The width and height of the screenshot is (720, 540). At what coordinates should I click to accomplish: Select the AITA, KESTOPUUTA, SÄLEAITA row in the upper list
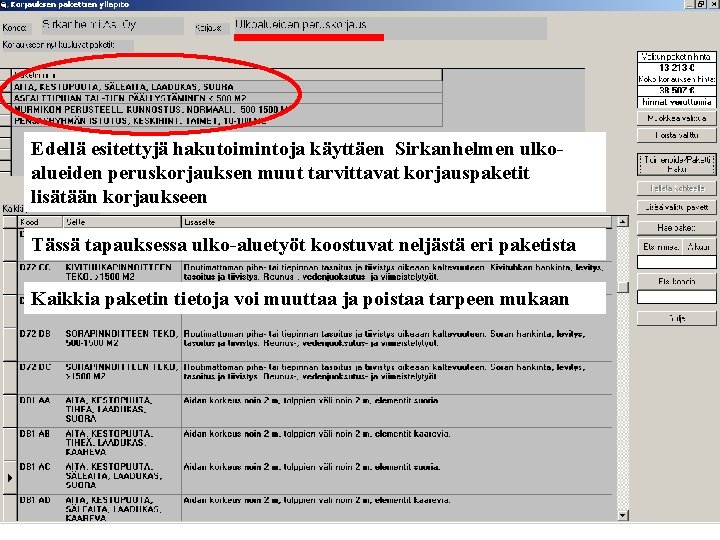(227, 87)
